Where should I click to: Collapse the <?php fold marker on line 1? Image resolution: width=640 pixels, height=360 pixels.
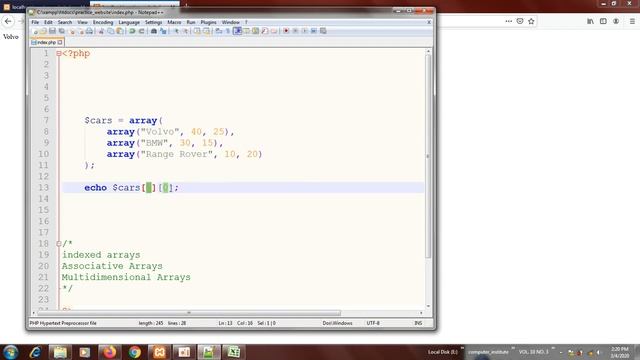(x=59, y=53)
